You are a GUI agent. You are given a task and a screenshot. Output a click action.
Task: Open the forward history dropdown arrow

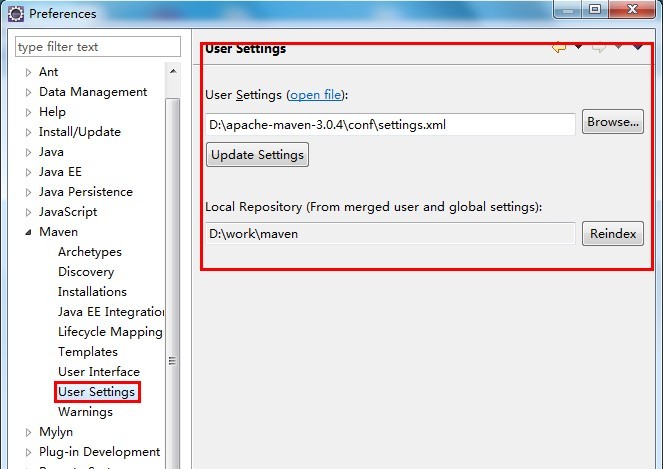click(x=618, y=47)
